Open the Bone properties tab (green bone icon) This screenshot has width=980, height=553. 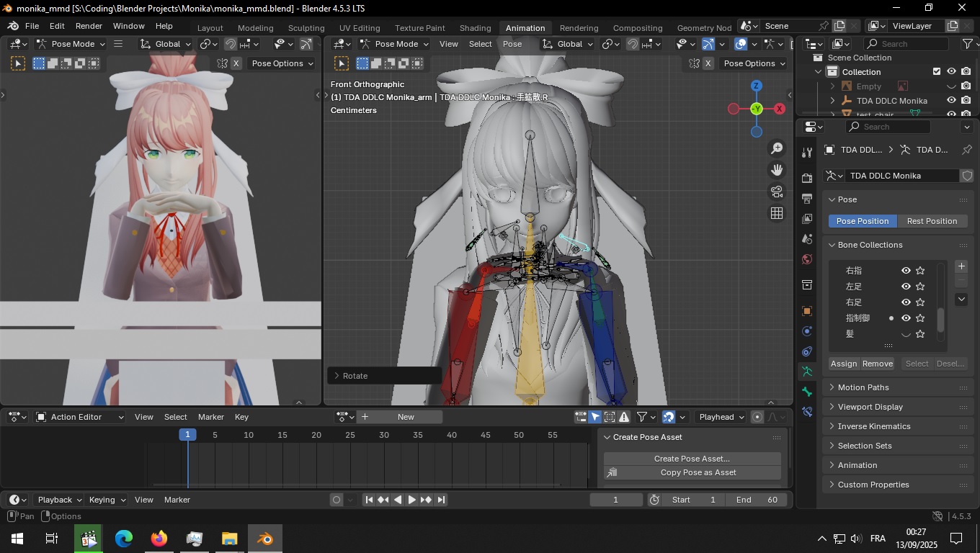pyautogui.click(x=807, y=392)
